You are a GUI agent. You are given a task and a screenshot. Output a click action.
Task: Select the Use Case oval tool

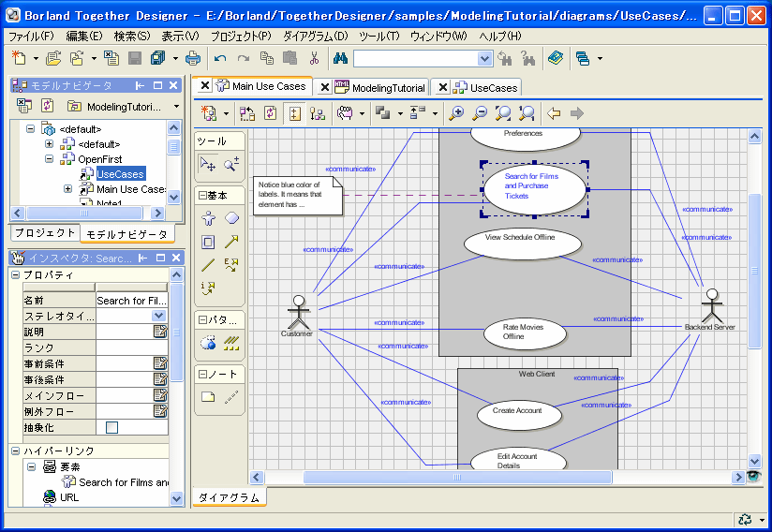(x=232, y=217)
